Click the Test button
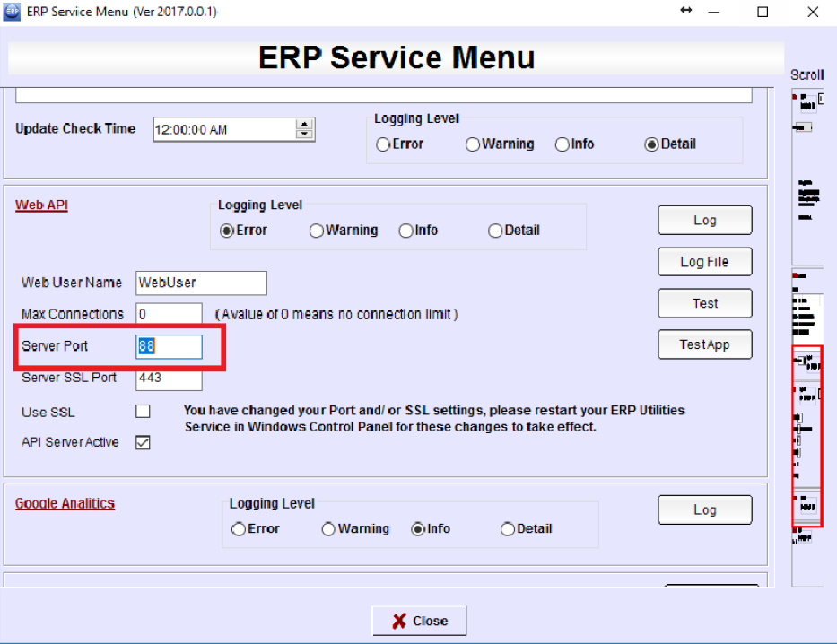 pos(704,303)
